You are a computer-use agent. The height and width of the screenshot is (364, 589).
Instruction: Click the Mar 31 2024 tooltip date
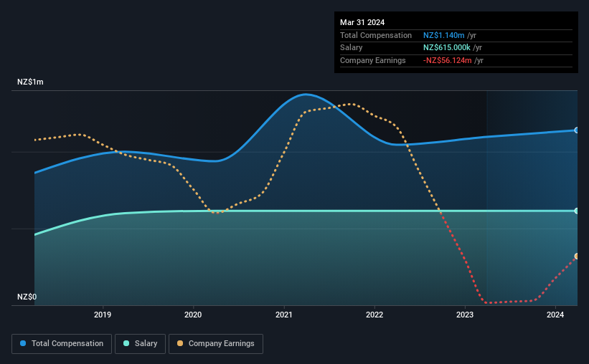pos(362,22)
